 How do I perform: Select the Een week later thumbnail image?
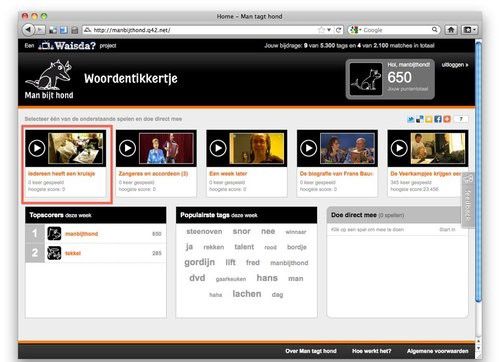257,148
